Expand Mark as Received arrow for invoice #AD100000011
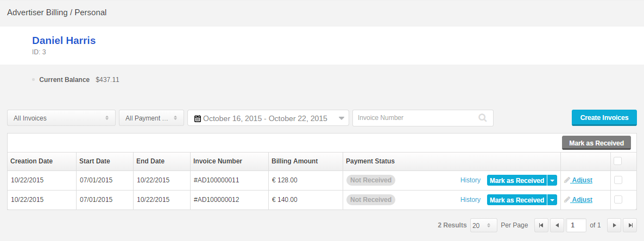The width and height of the screenshot is (644, 241). click(552, 180)
